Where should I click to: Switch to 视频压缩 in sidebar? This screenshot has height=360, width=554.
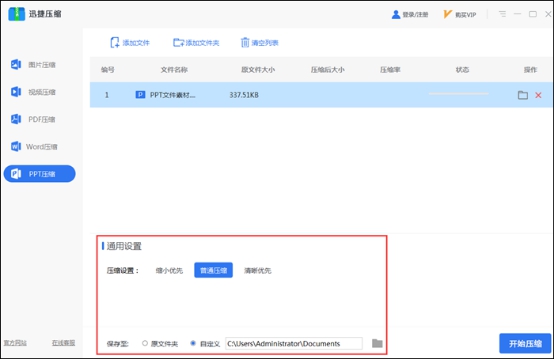tap(33, 92)
